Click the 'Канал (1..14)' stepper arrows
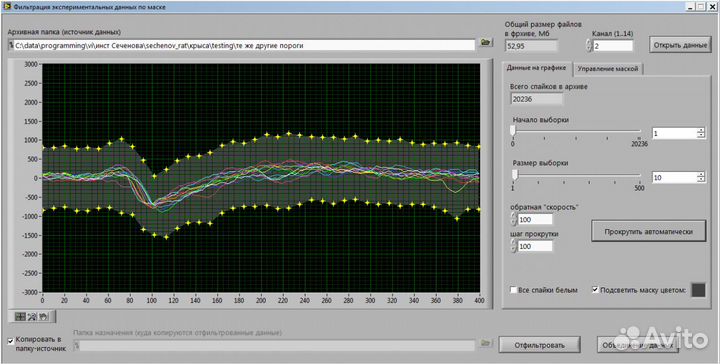720x364 pixels. [589, 46]
